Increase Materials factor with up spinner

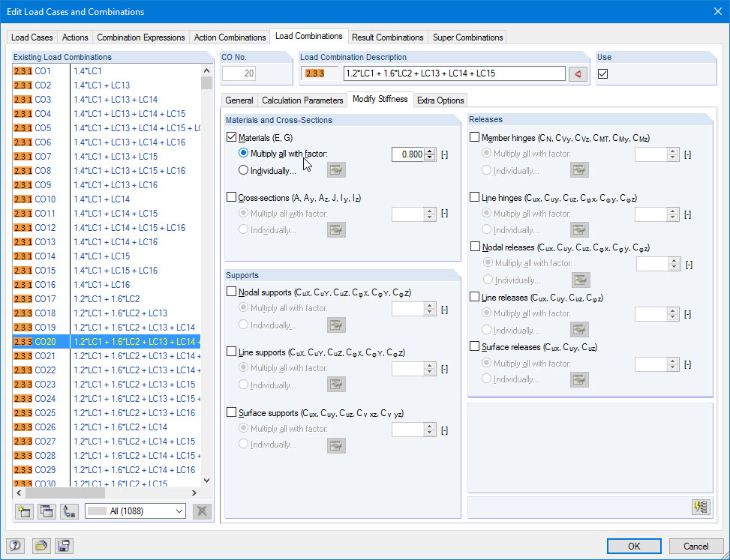point(431,151)
